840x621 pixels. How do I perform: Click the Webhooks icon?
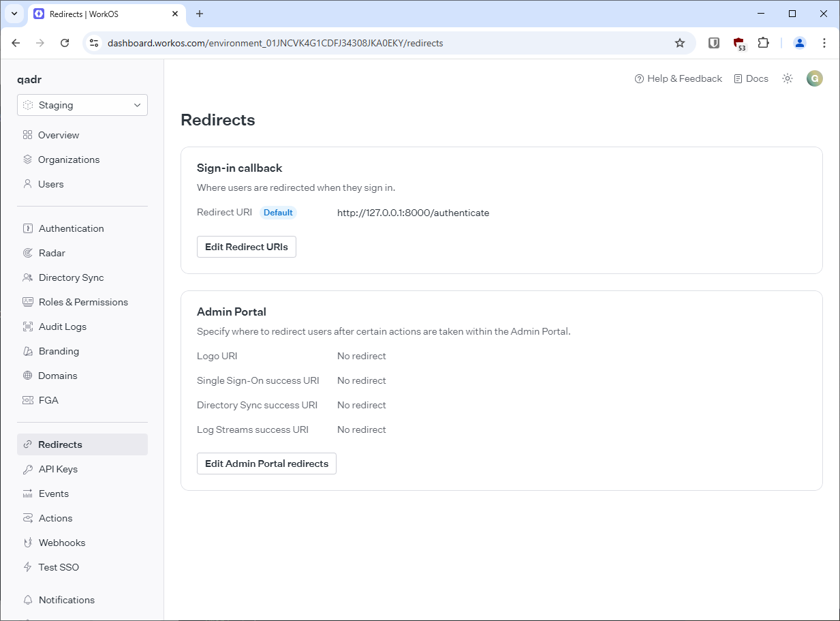(27, 542)
